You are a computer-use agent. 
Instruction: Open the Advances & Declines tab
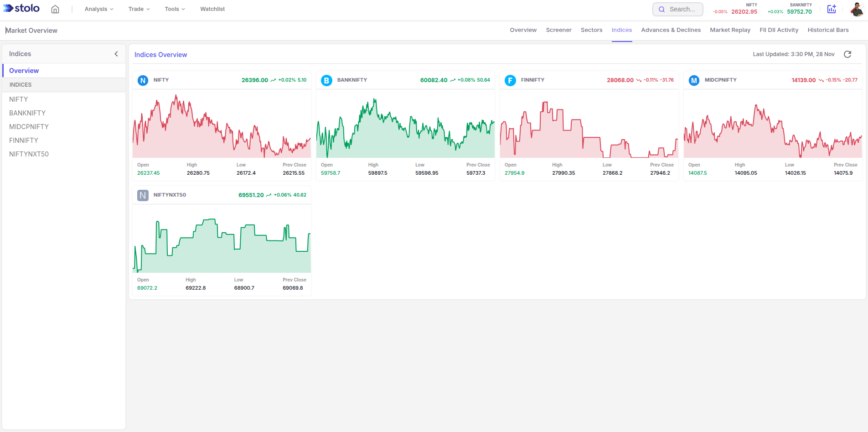click(x=671, y=30)
